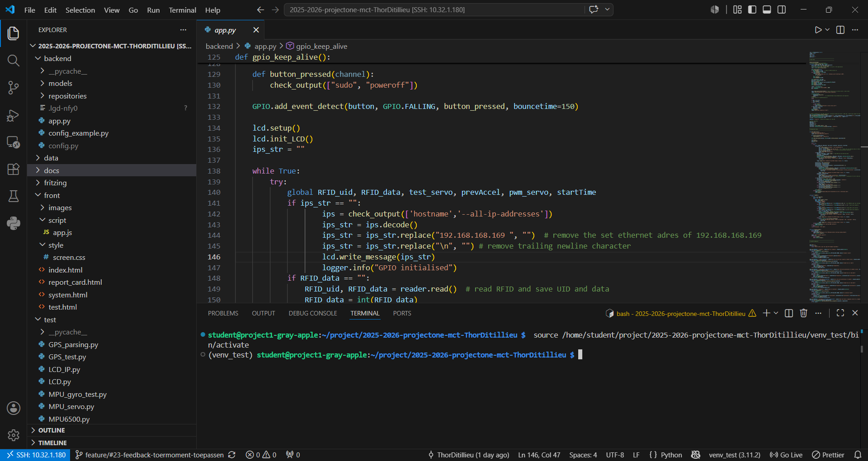Open the Extensions view
The width and height of the screenshot is (868, 461).
click(x=13, y=169)
